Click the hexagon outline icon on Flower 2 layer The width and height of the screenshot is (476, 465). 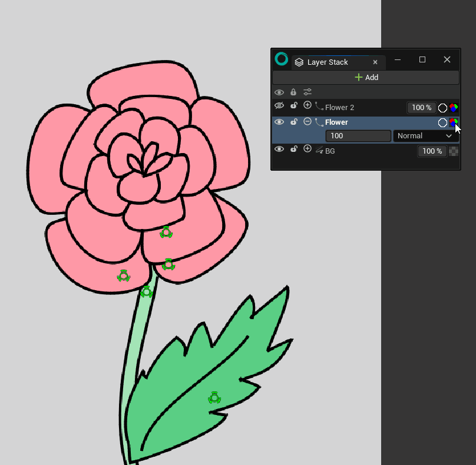point(443,107)
